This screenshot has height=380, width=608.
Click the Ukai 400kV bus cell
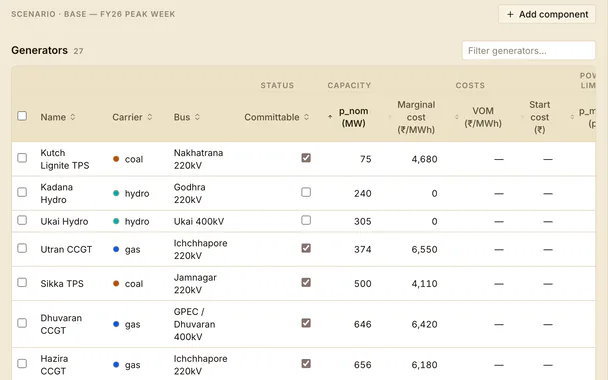(199, 221)
